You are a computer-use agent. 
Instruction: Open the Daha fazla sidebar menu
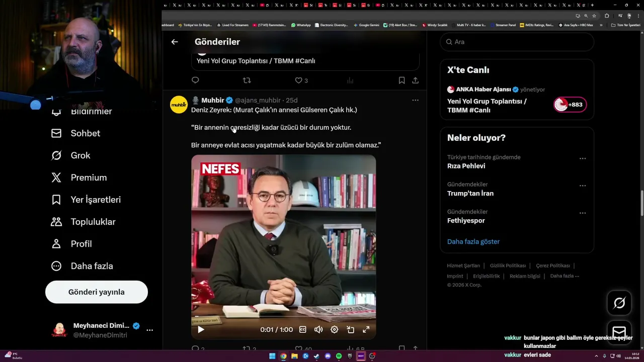click(82, 266)
